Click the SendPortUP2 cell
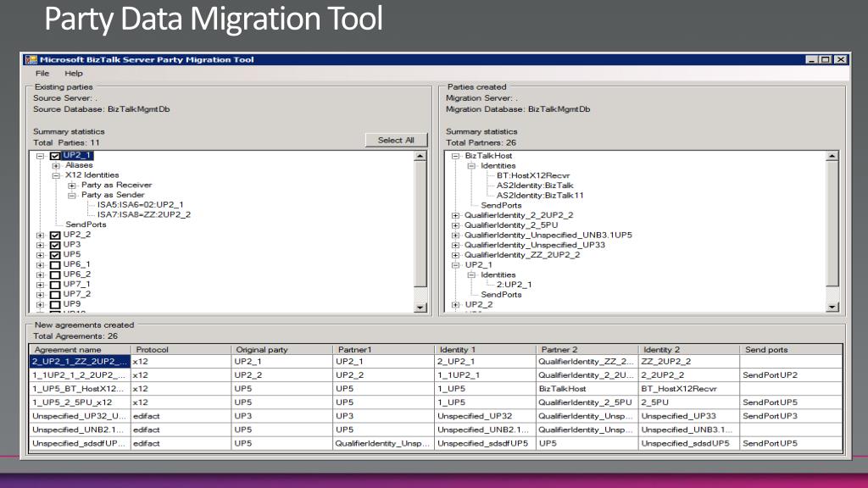The height and width of the screenshot is (488, 868). [x=791, y=375]
